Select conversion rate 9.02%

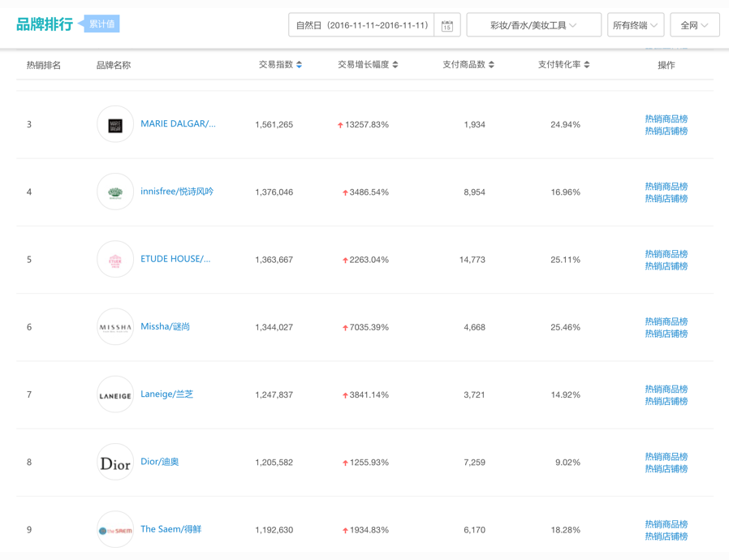click(x=567, y=463)
